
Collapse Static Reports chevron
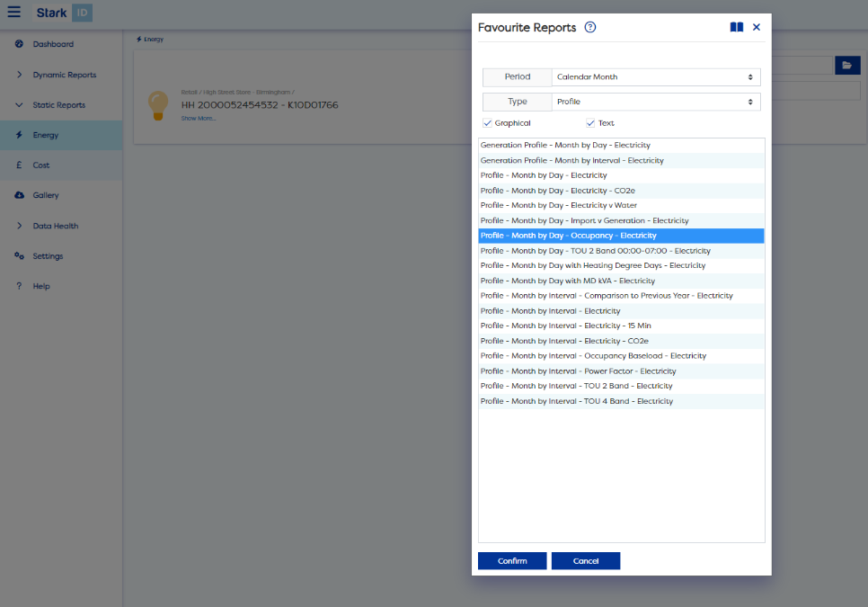pyautogui.click(x=20, y=104)
